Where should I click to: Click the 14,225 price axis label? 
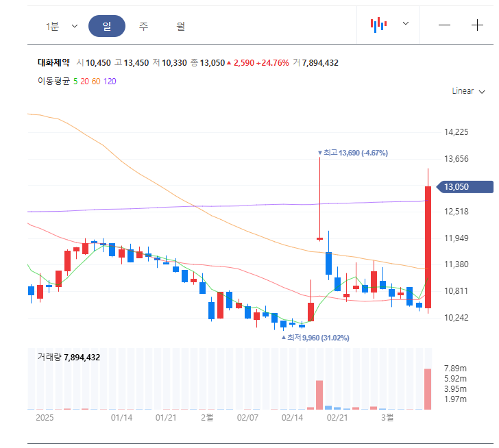click(x=457, y=132)
